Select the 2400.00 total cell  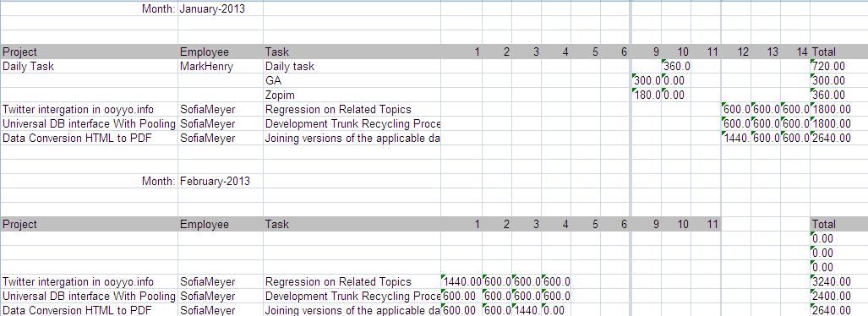(x=838, y=296)
